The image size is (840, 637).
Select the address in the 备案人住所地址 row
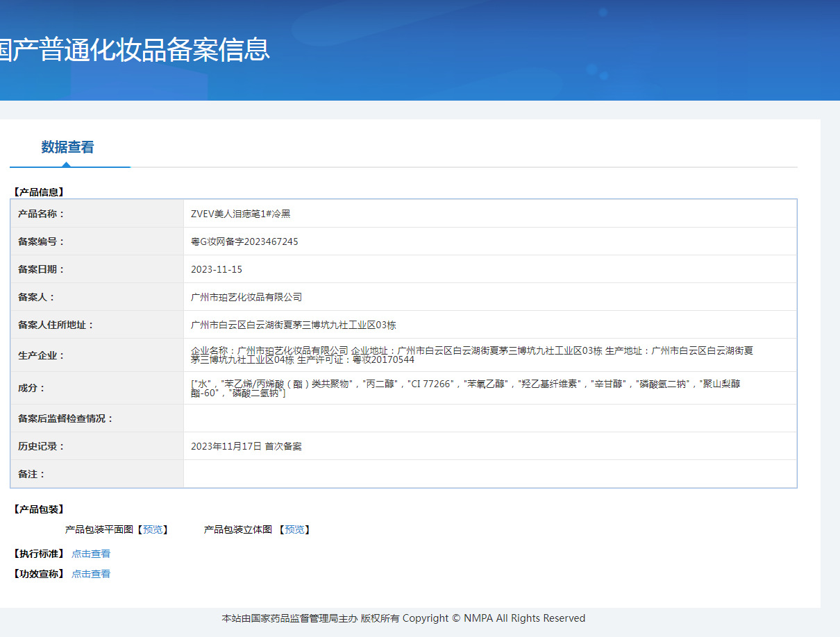click(294, 325)
